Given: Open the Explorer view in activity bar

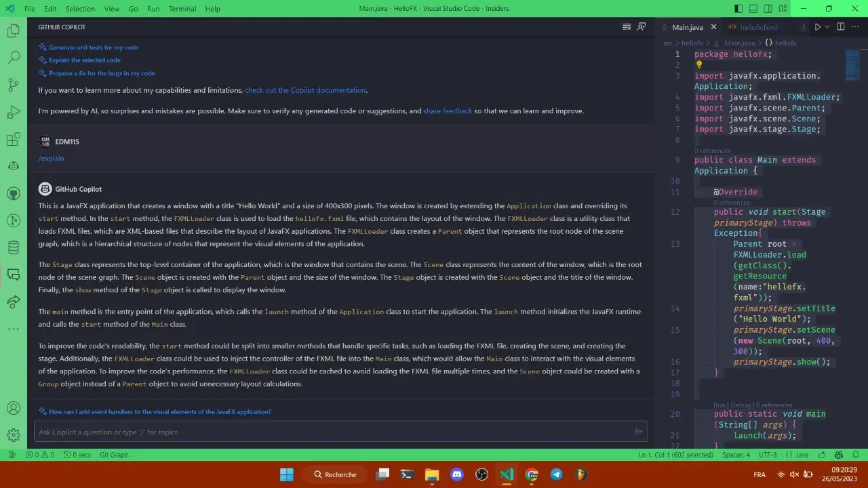Looking at the screenshot, I should (x=13, y=30).
